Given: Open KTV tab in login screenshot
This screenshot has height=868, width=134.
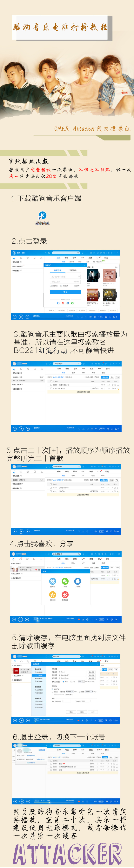Looking at the screenshot, I should 98,258.
